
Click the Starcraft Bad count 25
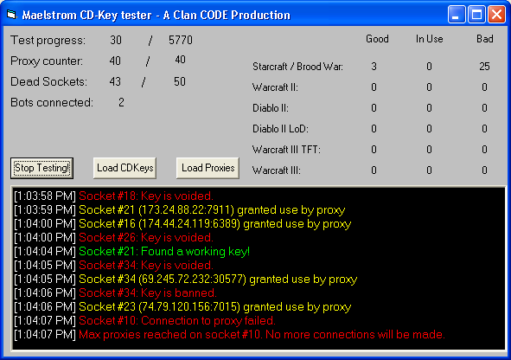(485, 66)
